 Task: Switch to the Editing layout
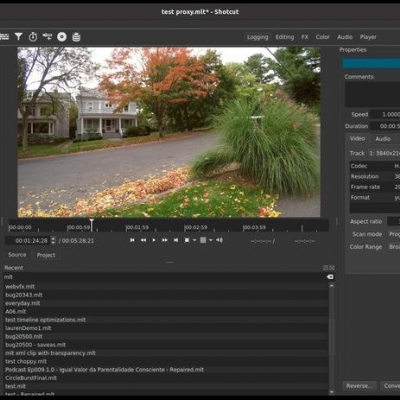[285, 37]
